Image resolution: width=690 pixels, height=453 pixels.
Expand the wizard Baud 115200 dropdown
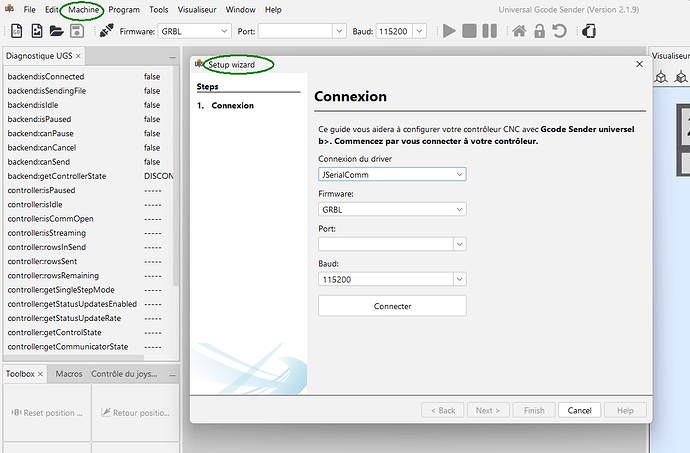(459, 279)
